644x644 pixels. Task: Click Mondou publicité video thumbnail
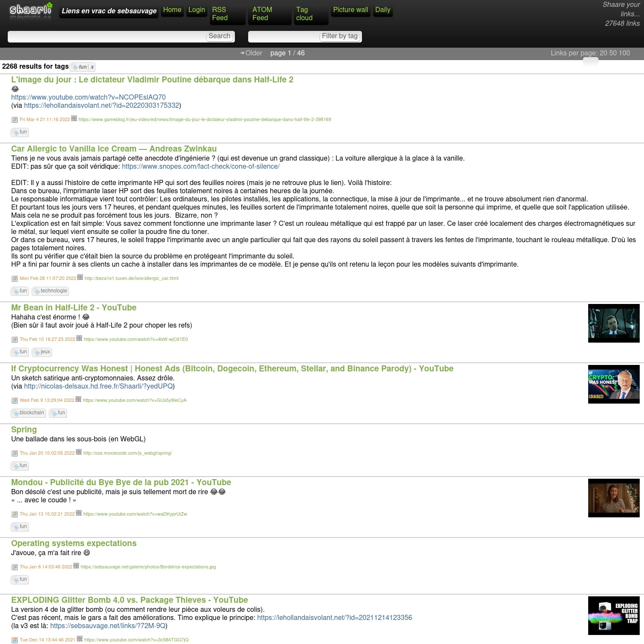[614, 498]
